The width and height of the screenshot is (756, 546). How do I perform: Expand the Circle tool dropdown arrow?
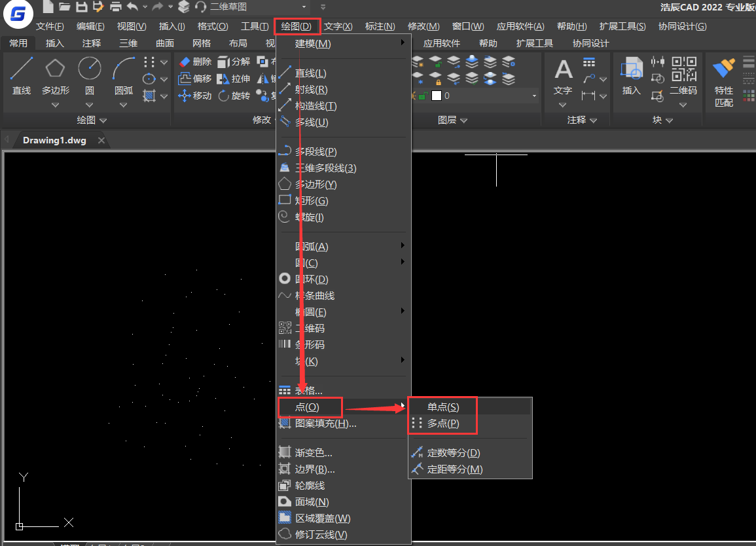[89, 105]
